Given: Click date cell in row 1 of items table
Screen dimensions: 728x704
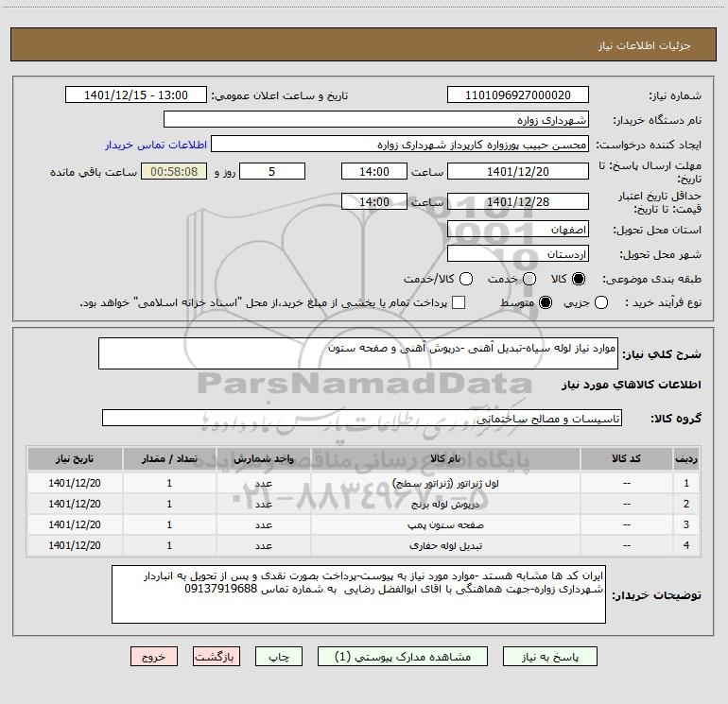Looking at the screenshot, I should coord(75,483).
